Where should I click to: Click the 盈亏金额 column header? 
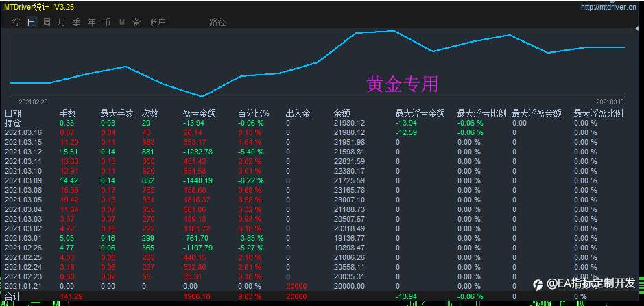pos(199,113)
